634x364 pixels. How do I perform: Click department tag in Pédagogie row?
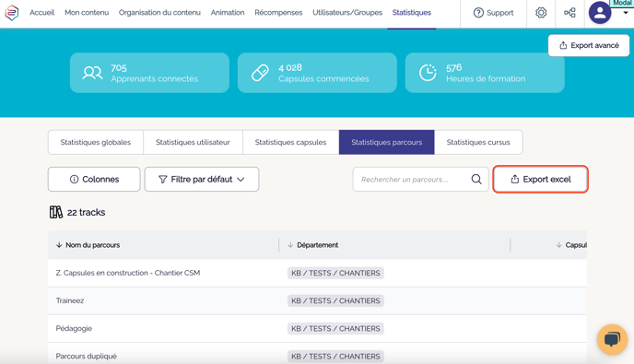pos(335,328)
